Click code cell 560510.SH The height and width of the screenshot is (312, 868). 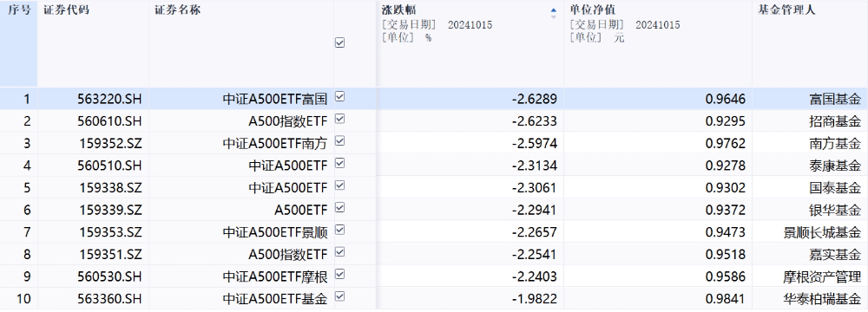(x=110, y=166)
